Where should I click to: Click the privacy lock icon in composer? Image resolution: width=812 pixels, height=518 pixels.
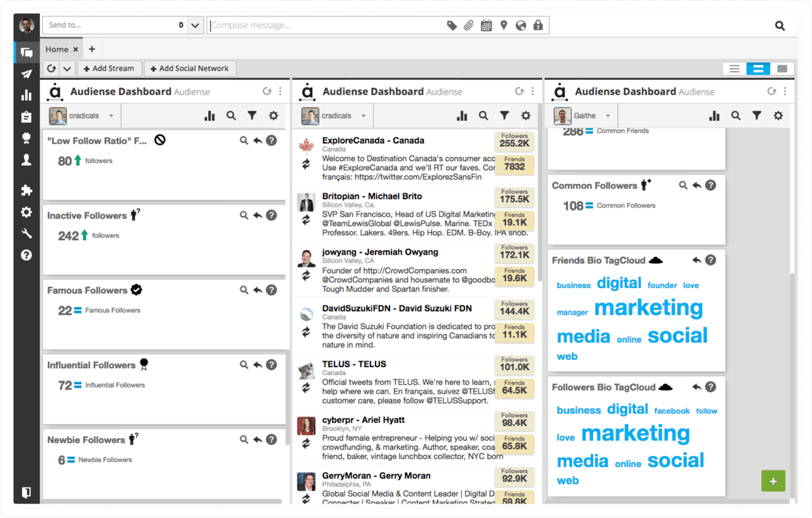pos(538,25)
